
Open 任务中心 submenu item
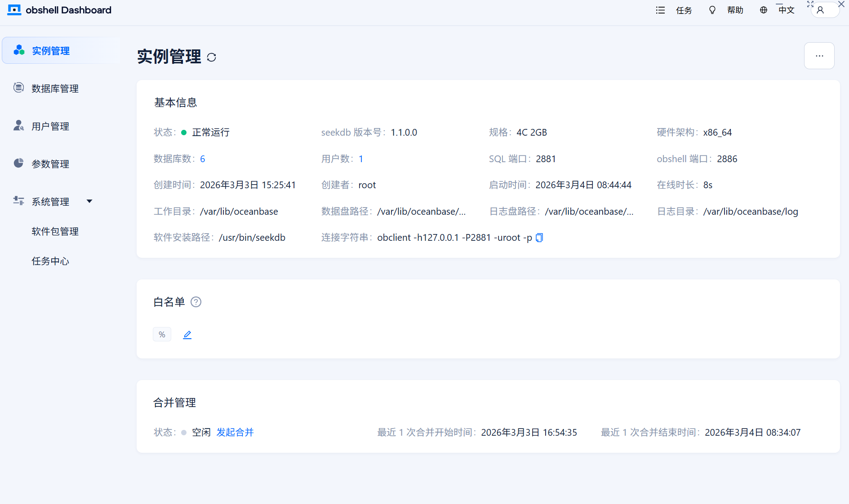click(50, 261)
